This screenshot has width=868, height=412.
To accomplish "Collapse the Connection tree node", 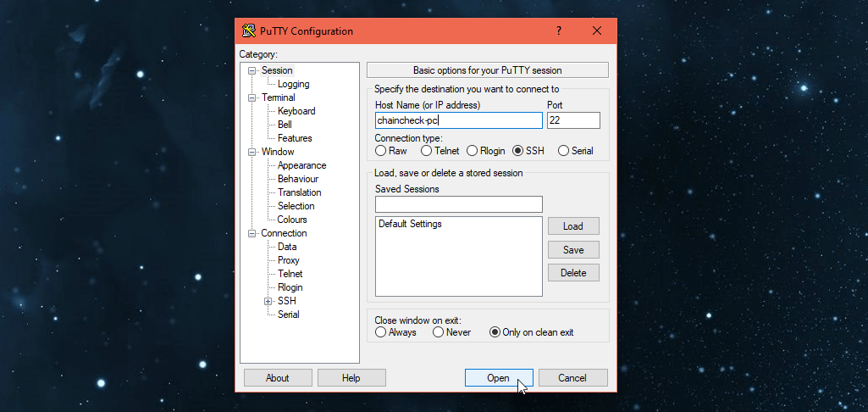I will coord(252,233).
